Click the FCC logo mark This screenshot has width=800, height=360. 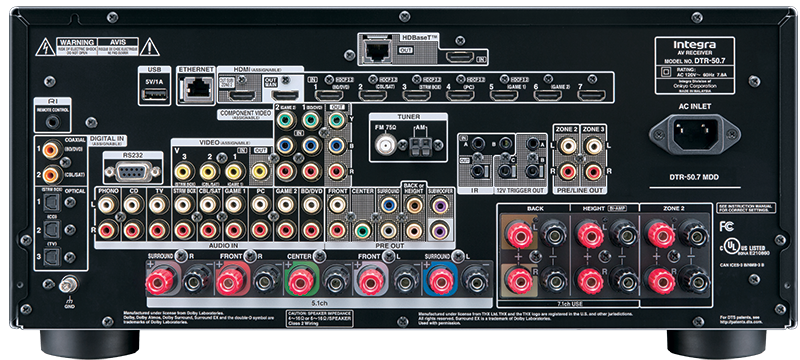coord(727,226)
